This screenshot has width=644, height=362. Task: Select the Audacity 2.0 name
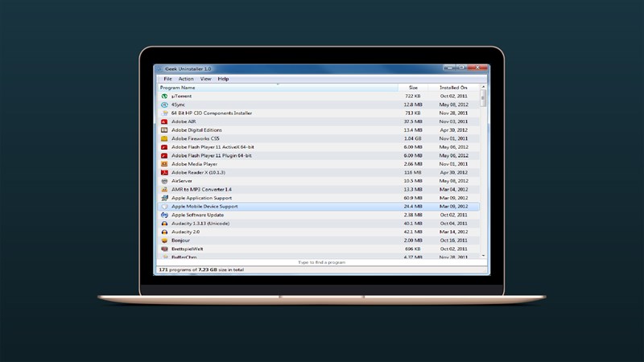(x=186, y=232)
